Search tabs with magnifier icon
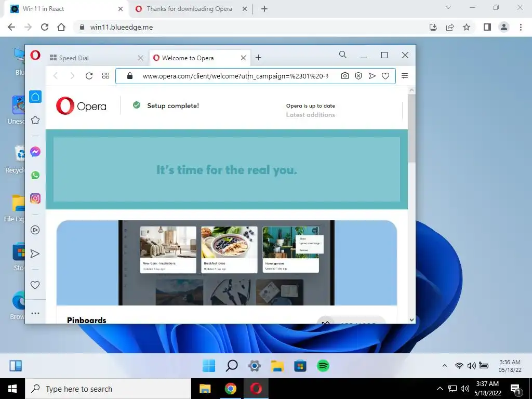Screen dimensions: 532x399 click(x=343, y=55)
